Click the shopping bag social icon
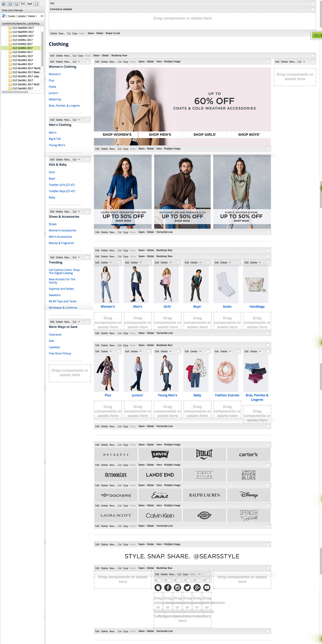The height and width of the screenshot is (644, 322). 158,587
